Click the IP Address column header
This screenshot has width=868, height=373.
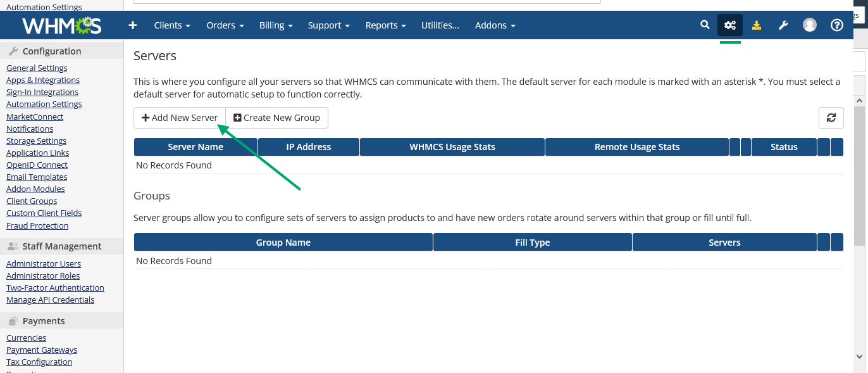(x=309, y=147)
